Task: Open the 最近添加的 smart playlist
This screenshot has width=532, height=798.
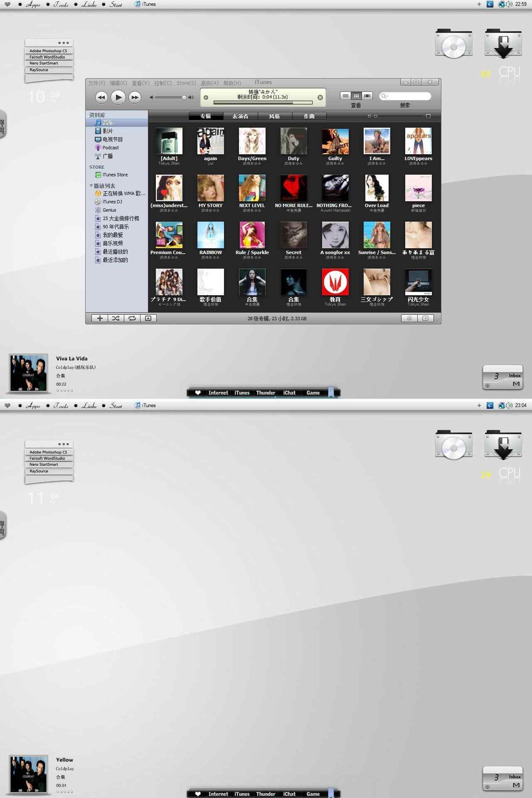Action: tap(117, 260)
